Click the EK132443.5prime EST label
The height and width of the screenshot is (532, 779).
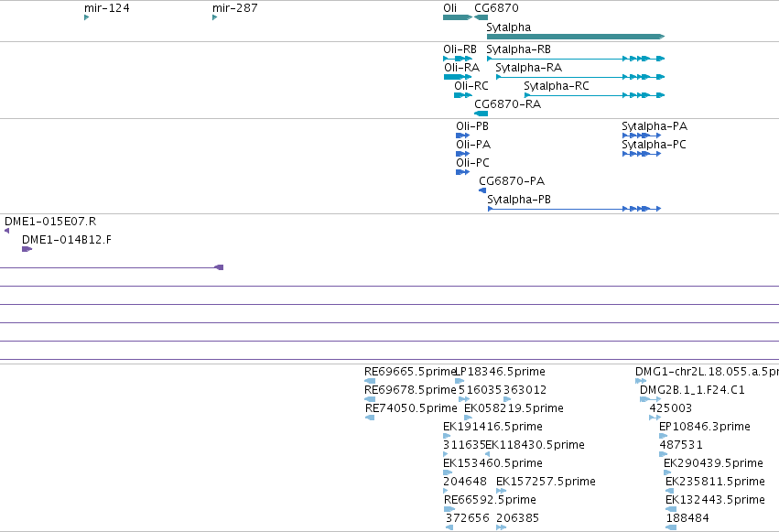click(x=715, y=500)
